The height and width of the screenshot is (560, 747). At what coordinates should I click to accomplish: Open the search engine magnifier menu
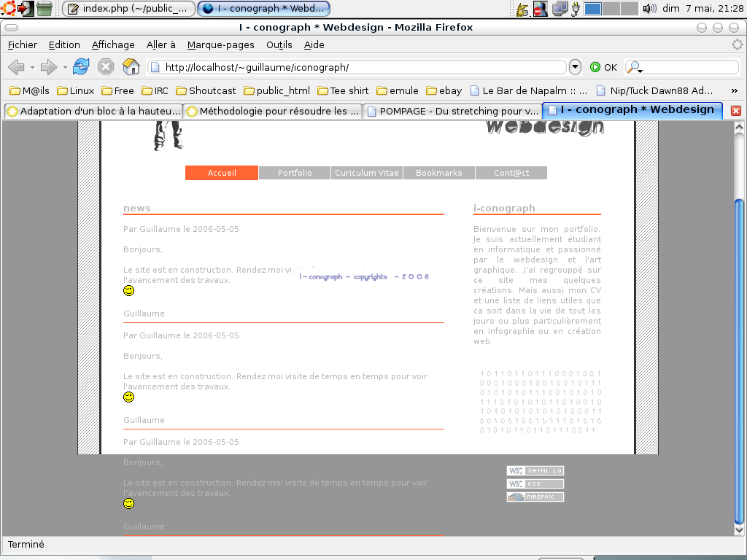634,67
